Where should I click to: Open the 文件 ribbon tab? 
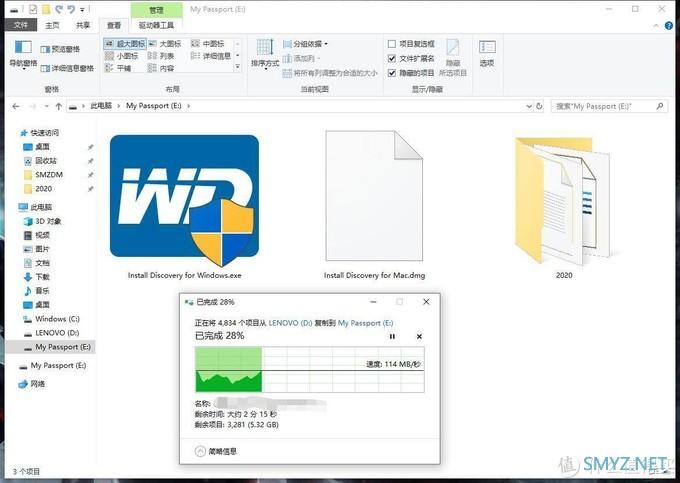tap(20, 25)
